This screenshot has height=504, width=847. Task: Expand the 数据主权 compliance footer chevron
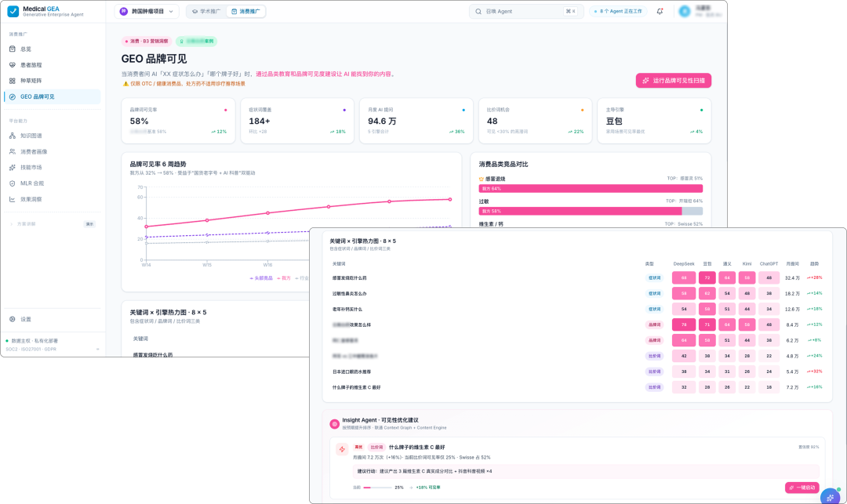98,349
